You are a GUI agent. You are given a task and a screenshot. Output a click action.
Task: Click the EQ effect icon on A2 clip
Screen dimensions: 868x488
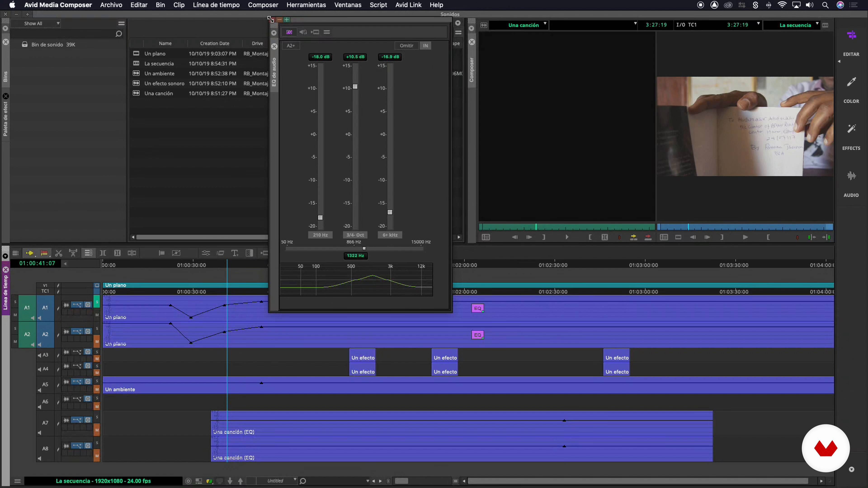click(477, 335)
